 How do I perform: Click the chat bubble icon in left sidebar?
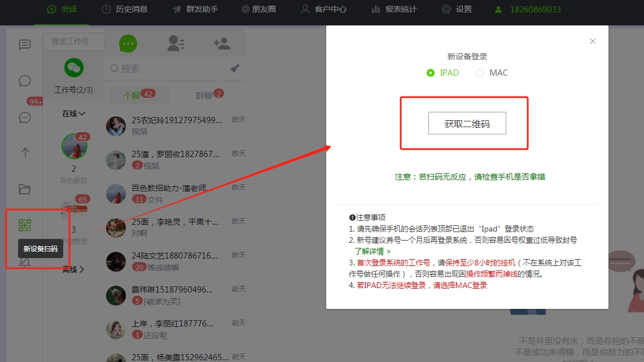pyautogui.click(x=25, y=81)
